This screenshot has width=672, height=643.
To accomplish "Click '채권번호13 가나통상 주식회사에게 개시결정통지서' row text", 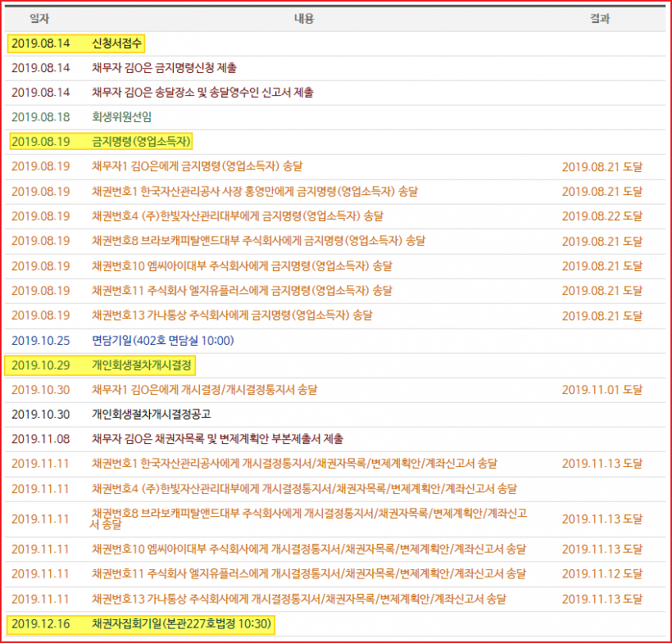I will coord(299,600).
